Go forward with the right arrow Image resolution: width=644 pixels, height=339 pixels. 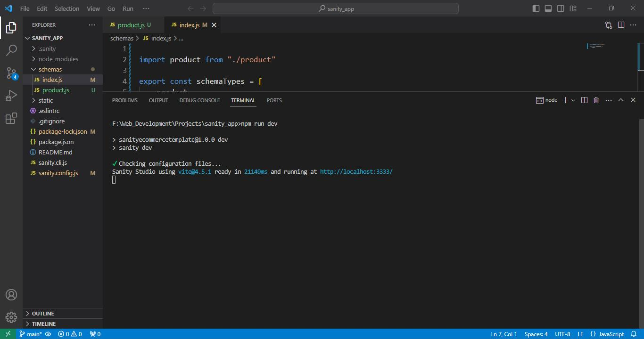[x=203, y=8]
